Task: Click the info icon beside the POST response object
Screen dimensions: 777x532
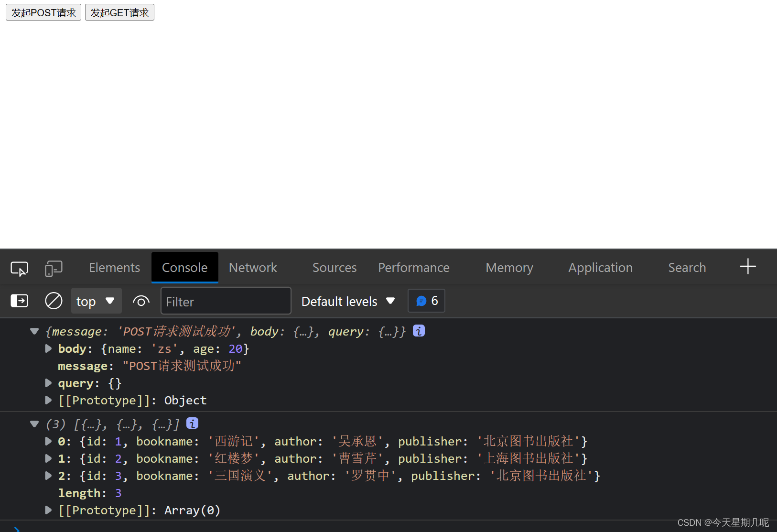Action: [419, 330]
